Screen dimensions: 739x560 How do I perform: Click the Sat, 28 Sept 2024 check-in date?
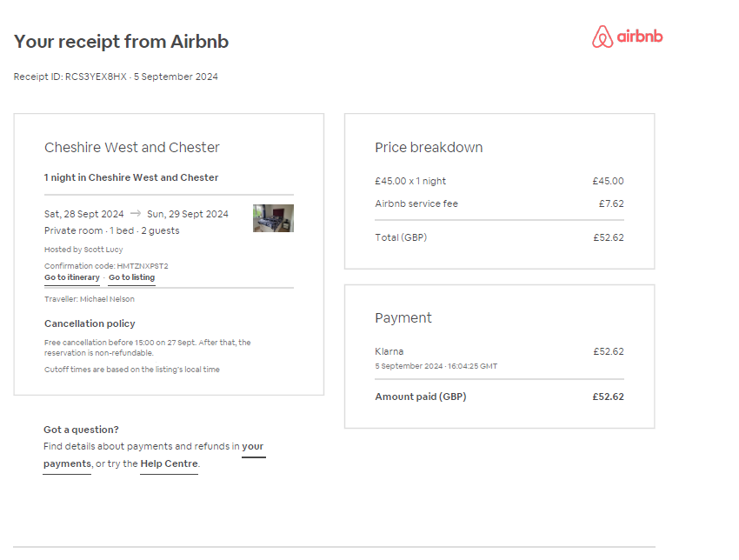click(x=83, y=214)
